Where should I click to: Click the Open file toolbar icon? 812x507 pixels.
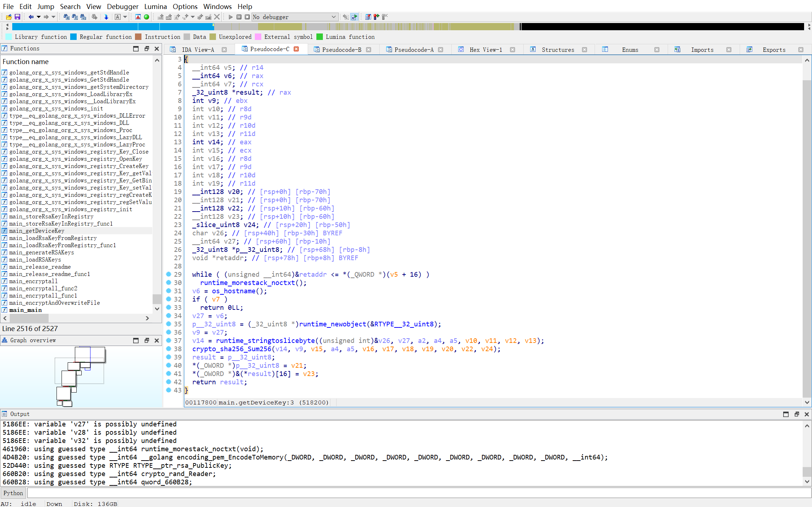click(x=9, y=17)
